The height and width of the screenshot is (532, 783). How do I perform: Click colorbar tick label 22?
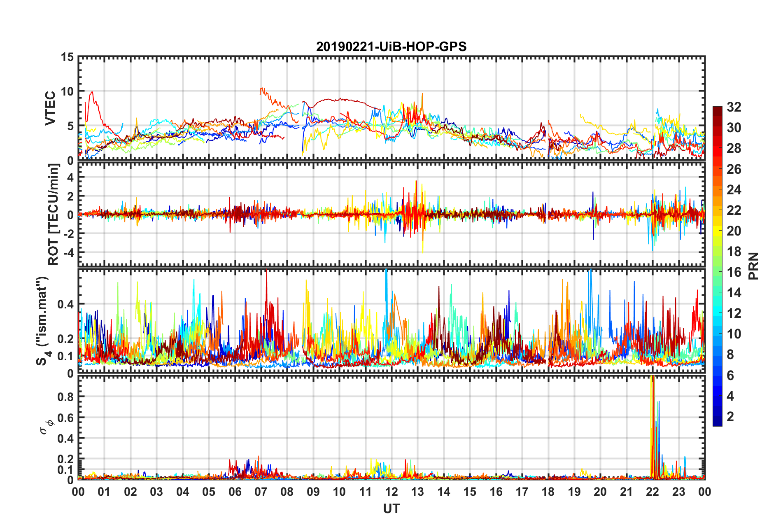point(734,210)
